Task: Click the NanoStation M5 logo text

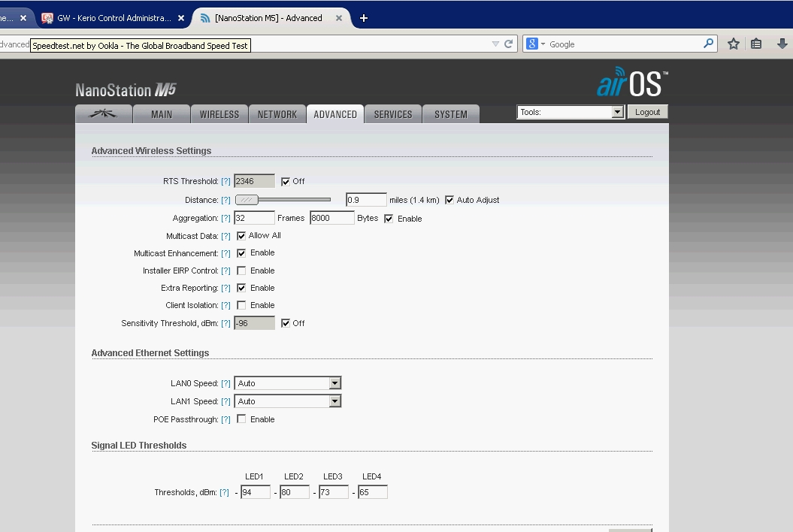Action: pyautogui.click(x=126, y=90)
